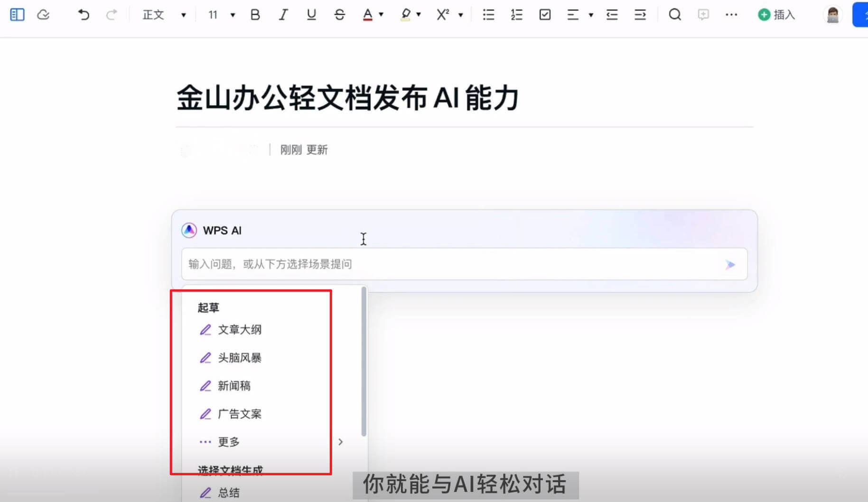The image size is (868, 502).
Task: Toggle bold formatting
Action: (x=255, y=15)
